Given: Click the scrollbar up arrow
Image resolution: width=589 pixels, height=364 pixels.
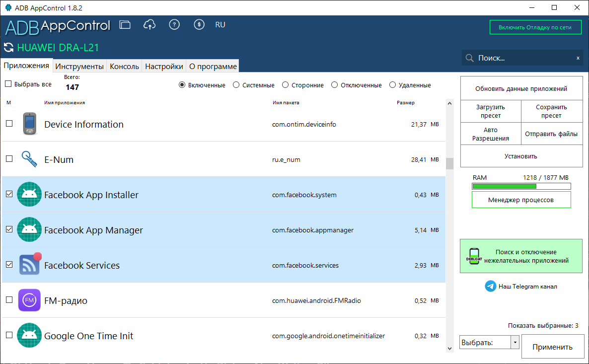Looking at the screenshot, I should pyautogui.click(x=449, y=103).
